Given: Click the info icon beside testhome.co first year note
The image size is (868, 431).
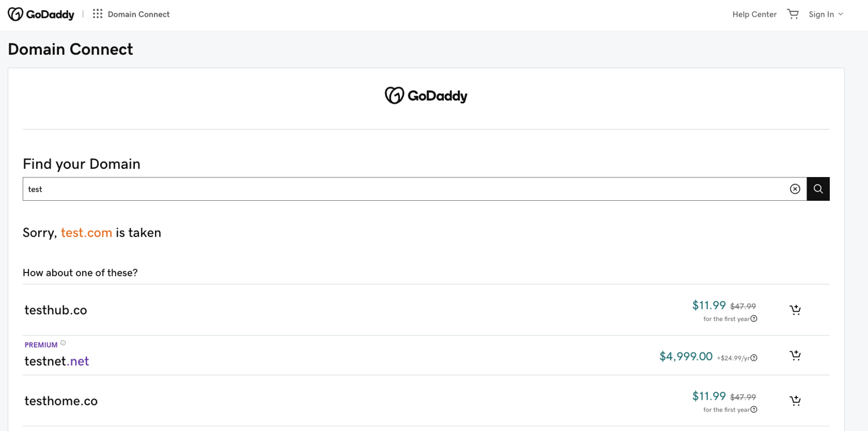Looking at the screenshot, I should (x=754, y=409).
